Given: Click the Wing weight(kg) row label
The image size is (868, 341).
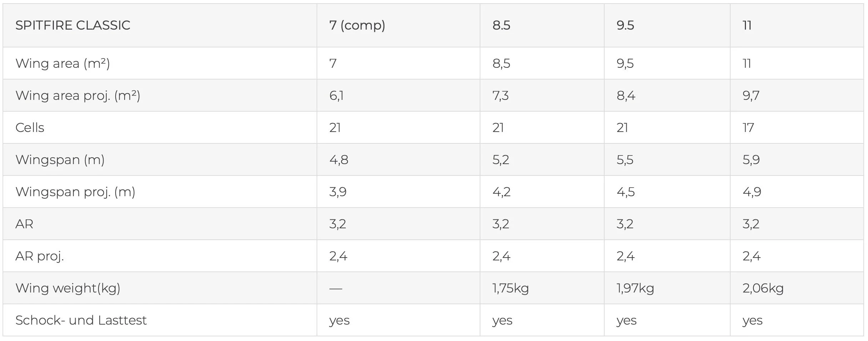Looking at the screenshot, I should pos(68,288).
